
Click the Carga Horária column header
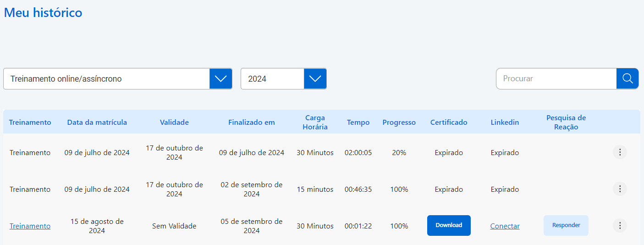tap(315, 122)
